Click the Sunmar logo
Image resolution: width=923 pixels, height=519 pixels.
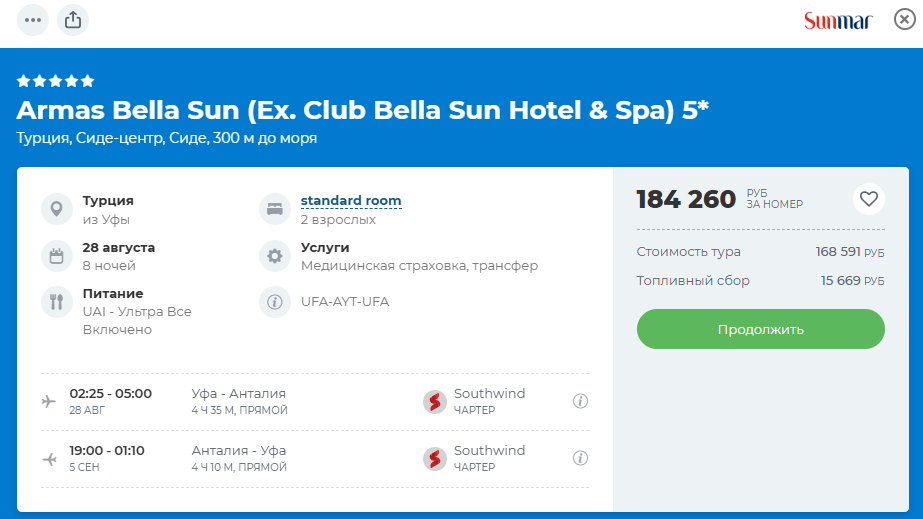(x=837, y=21)
